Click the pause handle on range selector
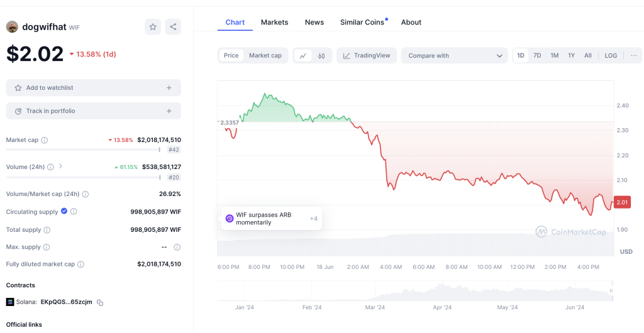The width and height of the screenshot is (644, 333). tap(611, 291)
